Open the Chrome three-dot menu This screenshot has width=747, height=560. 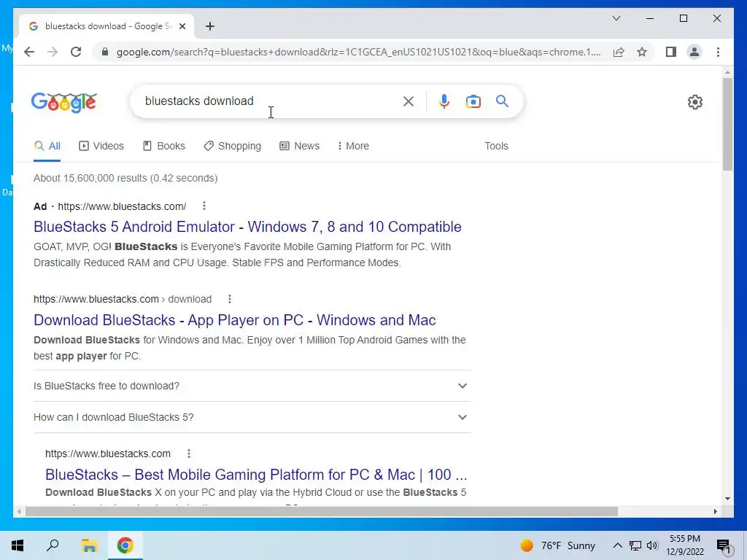point(718,52)
